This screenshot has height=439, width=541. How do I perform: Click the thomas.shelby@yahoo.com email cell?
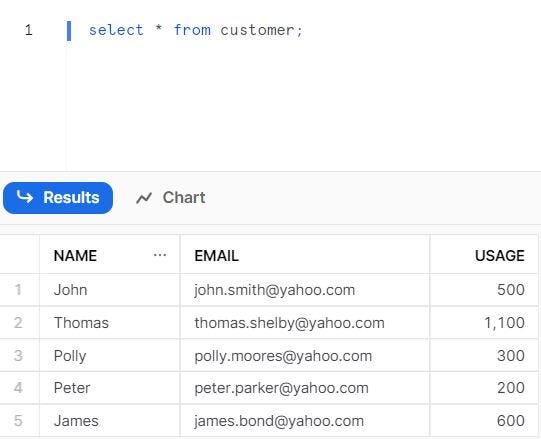point(305,323)
